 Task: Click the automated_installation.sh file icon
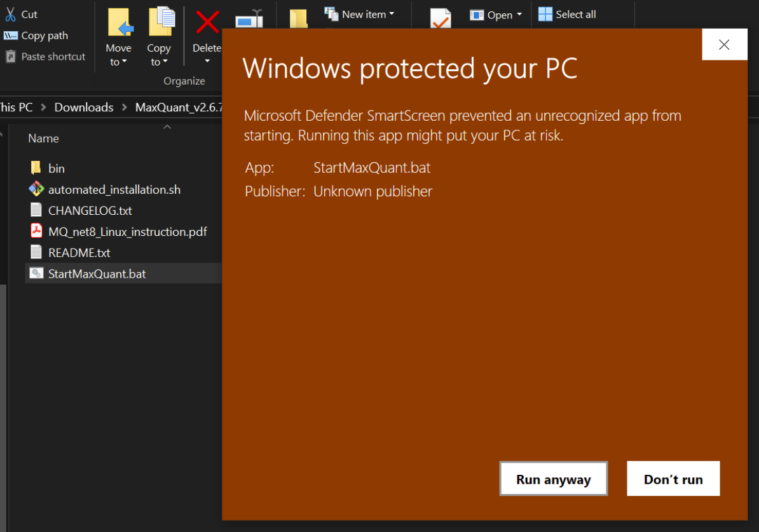36,189
